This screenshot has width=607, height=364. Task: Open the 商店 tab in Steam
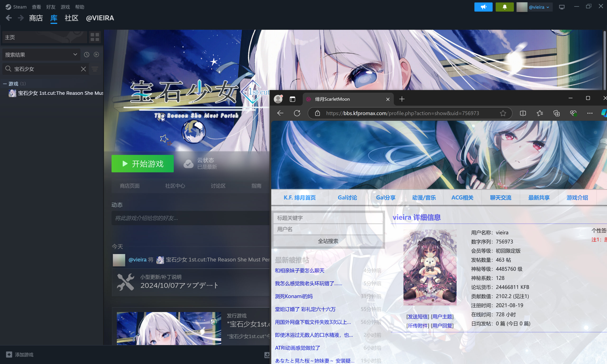point(36,18)
